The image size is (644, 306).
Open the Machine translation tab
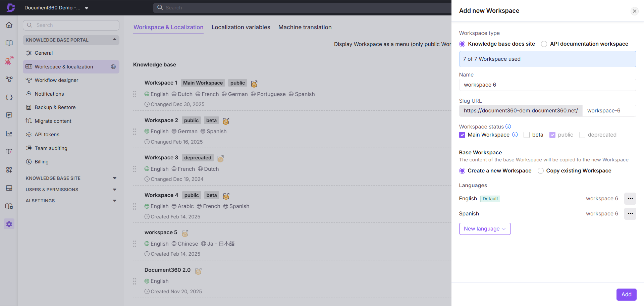tap(305, 27)
